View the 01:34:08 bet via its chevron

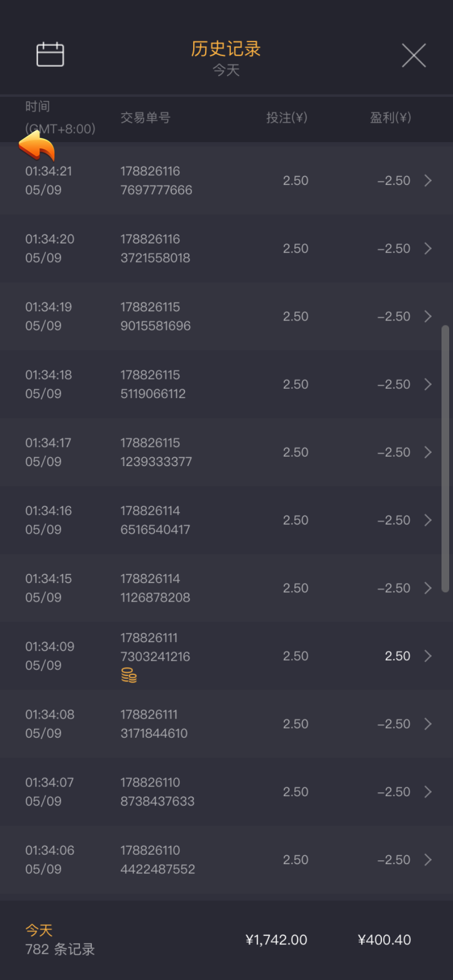428,724
